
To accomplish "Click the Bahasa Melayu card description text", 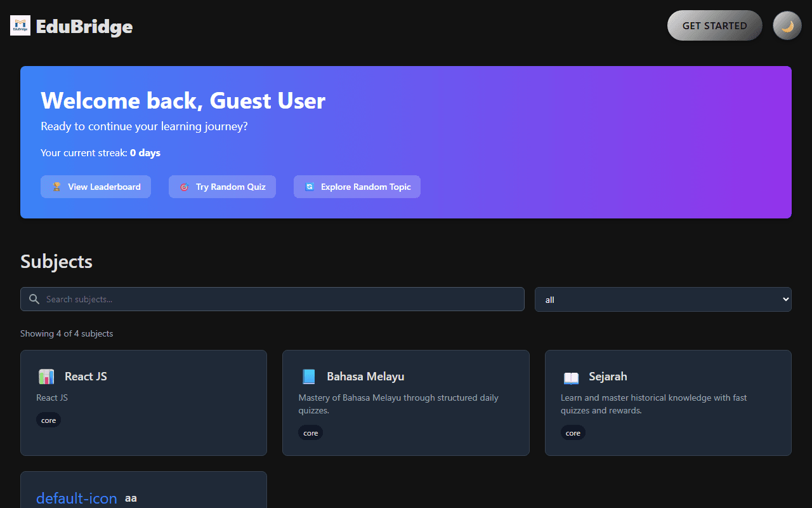I will [x=398, y=404].
